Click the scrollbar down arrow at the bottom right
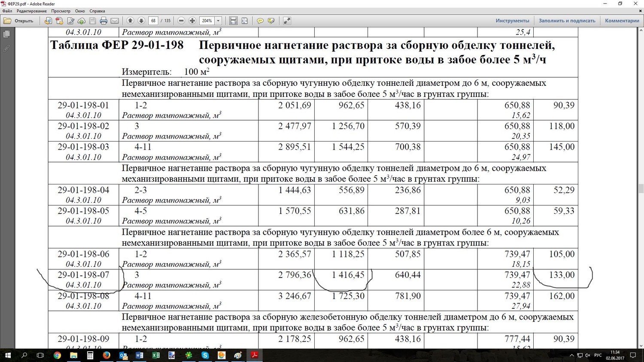 (641, 346)
